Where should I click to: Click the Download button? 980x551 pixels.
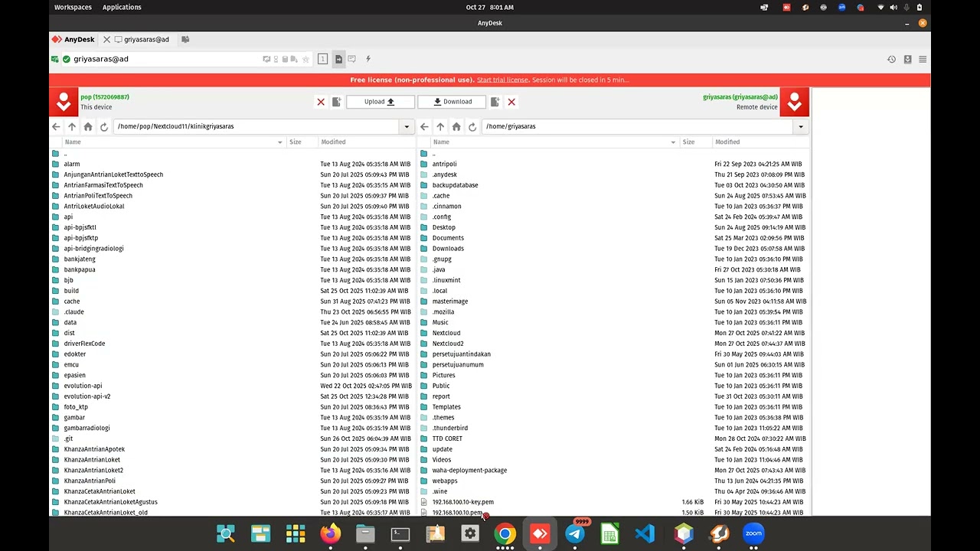coord(452,102)
